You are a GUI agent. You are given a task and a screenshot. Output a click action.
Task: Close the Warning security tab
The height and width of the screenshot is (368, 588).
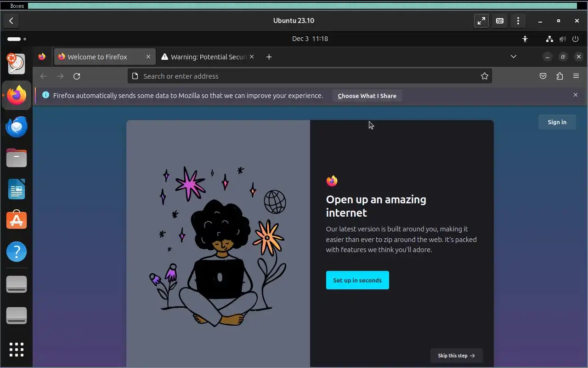coord(252,57)
